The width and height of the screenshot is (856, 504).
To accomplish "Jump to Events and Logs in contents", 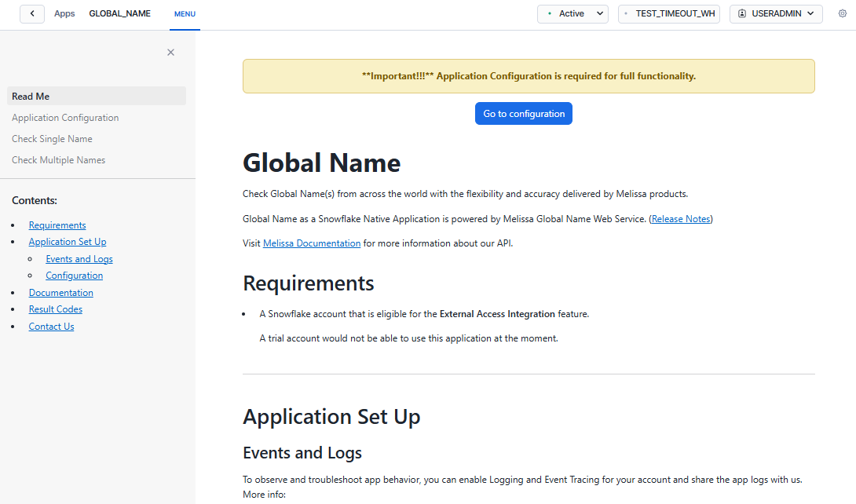I will [x=79, y=259].
